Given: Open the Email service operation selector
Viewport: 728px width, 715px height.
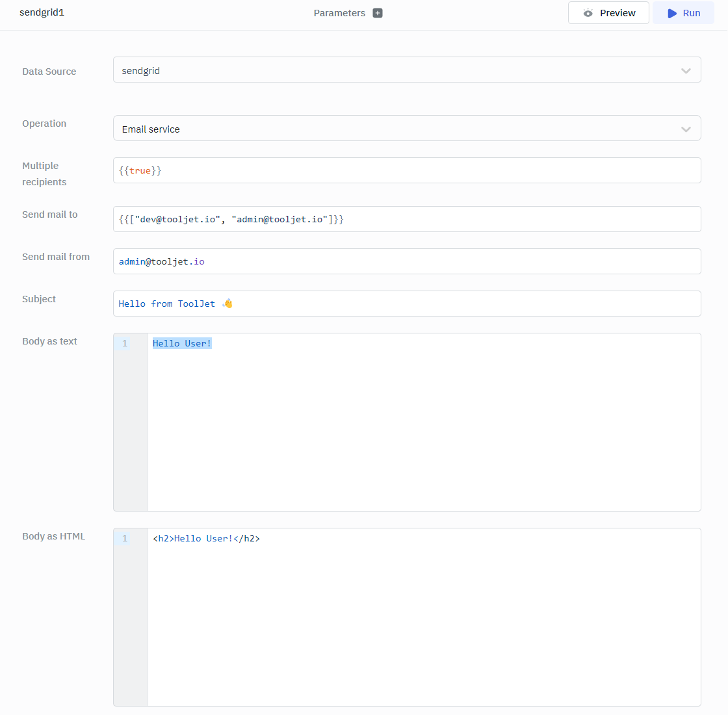Looking at the screenshot, I should coord(151,129).
